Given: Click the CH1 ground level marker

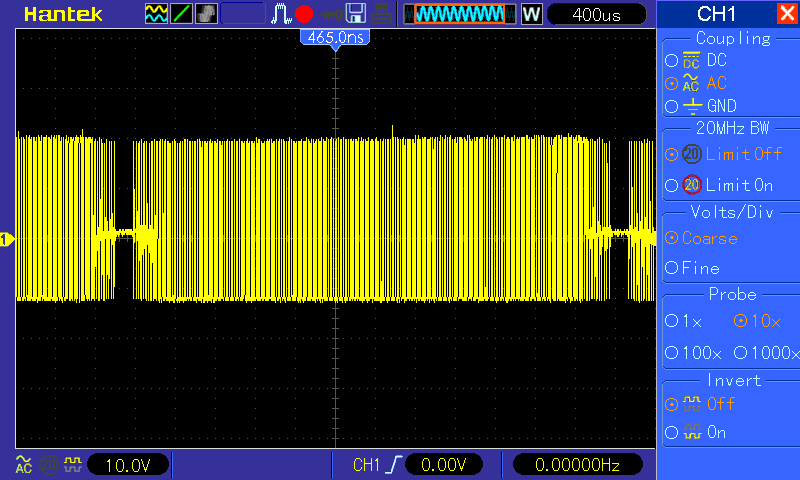Looking at the screenshot, I should pyautogui.click(x=7, y=239).
